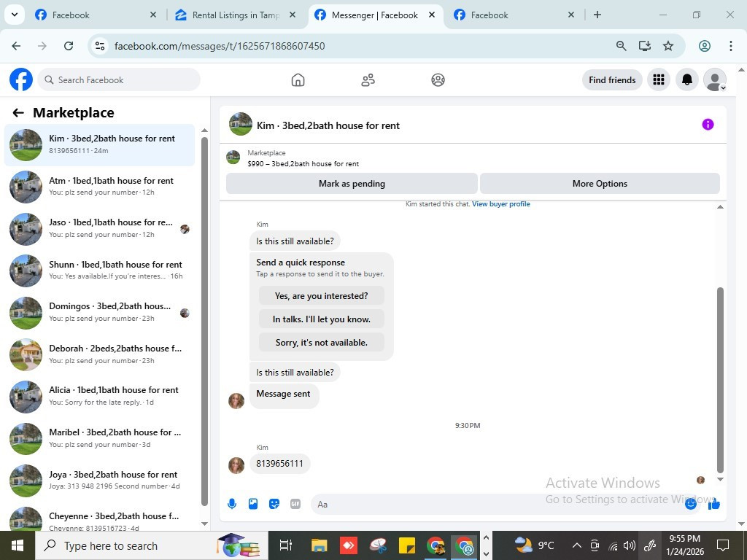View site information icon in address bar
The height and width of the screenshot is (560, 747).
point(99,46)
